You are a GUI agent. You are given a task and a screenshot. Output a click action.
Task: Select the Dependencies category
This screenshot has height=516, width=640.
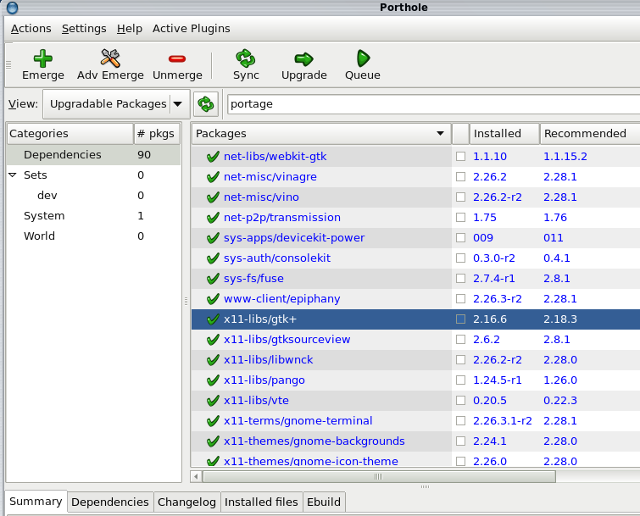[93, 155]
